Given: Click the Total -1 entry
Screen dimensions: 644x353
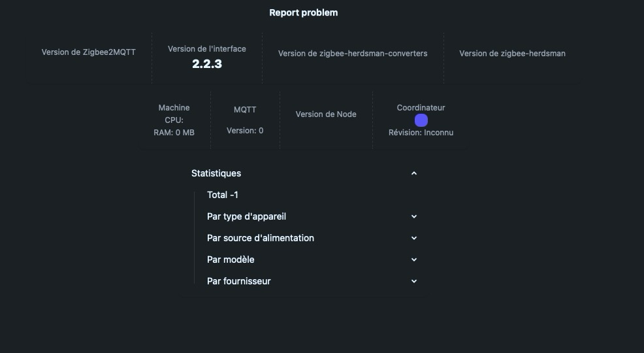Looking at the screenshot, I should pyautogui.click(x=223, y=195).
